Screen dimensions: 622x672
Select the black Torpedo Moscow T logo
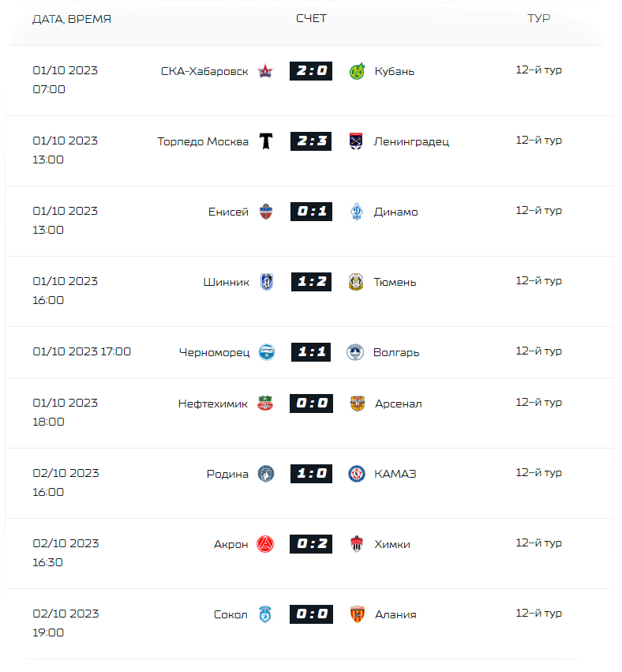pos(266,141)
